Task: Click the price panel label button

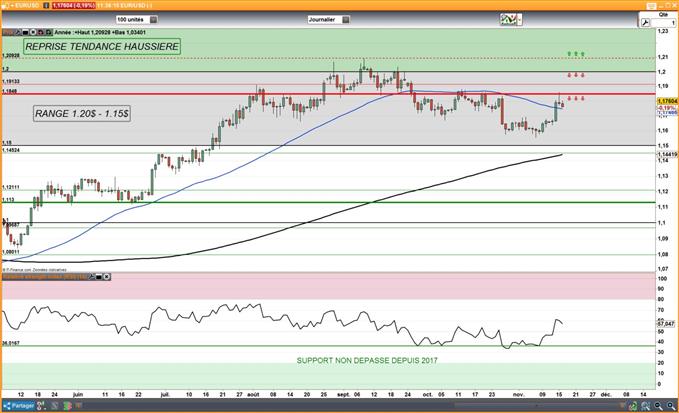Action: pos(8,32)
